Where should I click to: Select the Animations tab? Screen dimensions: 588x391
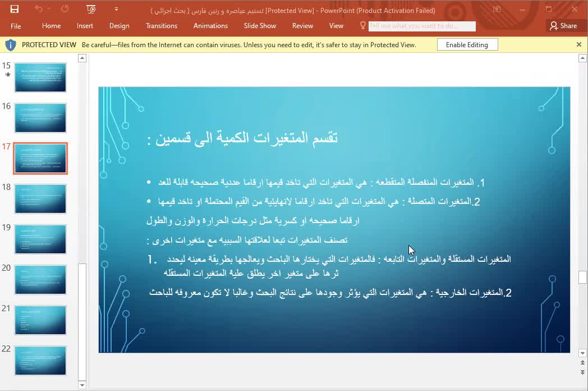pyautogui.click(x=211, y=26)
